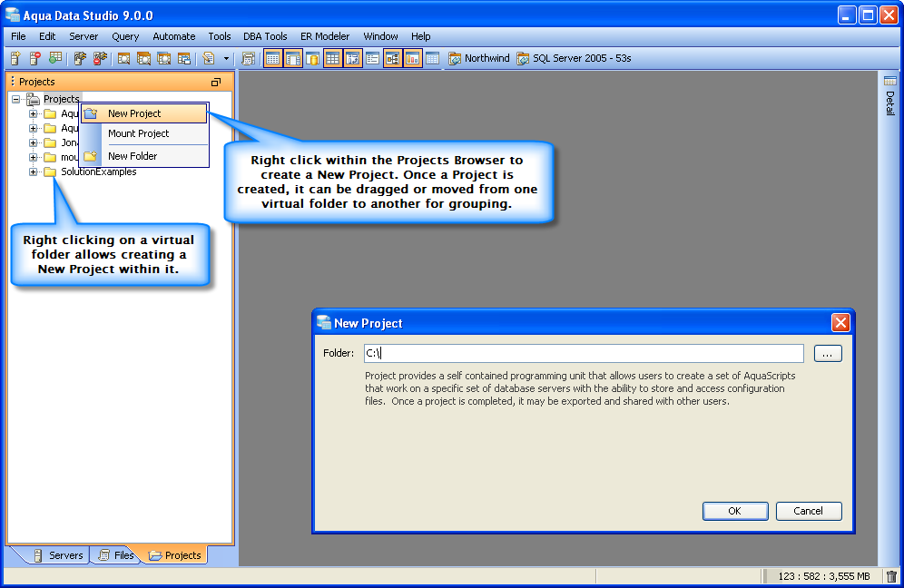
Task: Open the ER Modeler menu
Action: pos(325,36)
